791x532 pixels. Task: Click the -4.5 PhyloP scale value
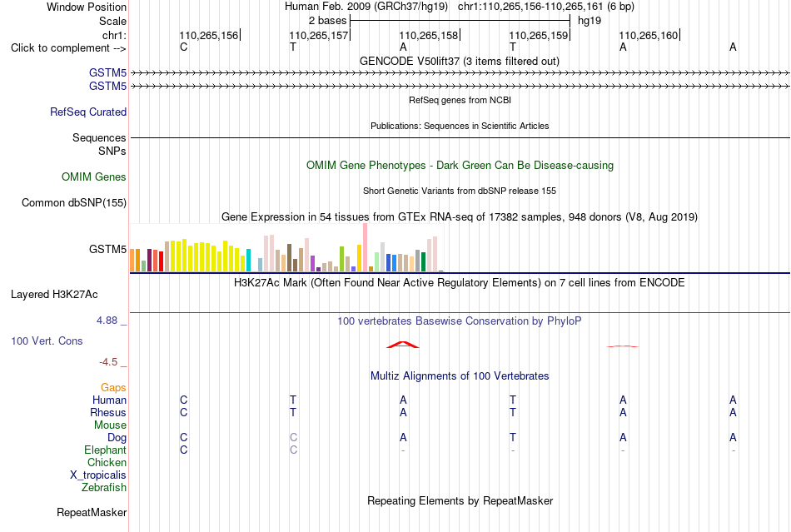(108, 362)
